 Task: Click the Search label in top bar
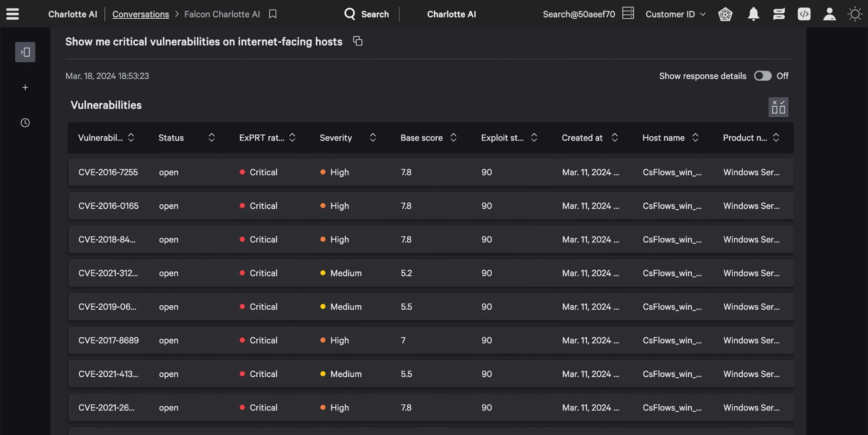click(x=375, y=14)
